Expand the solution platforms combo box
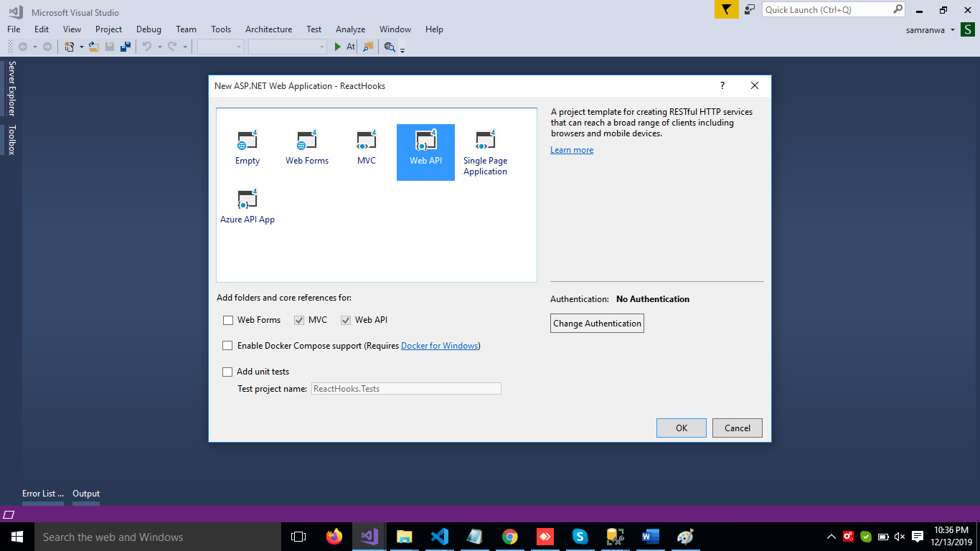The height and width of the screenshot is (551, 980). [288, 47]
